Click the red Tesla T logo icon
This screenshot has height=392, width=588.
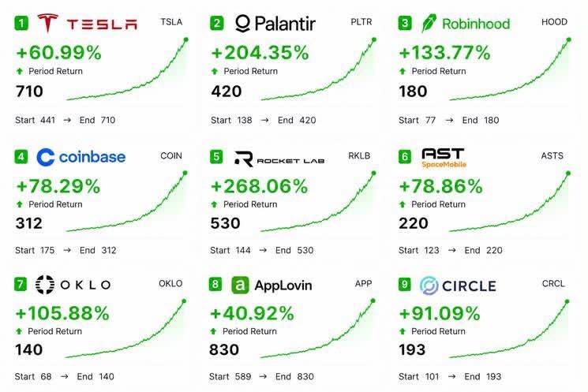(x=48, y=23)
